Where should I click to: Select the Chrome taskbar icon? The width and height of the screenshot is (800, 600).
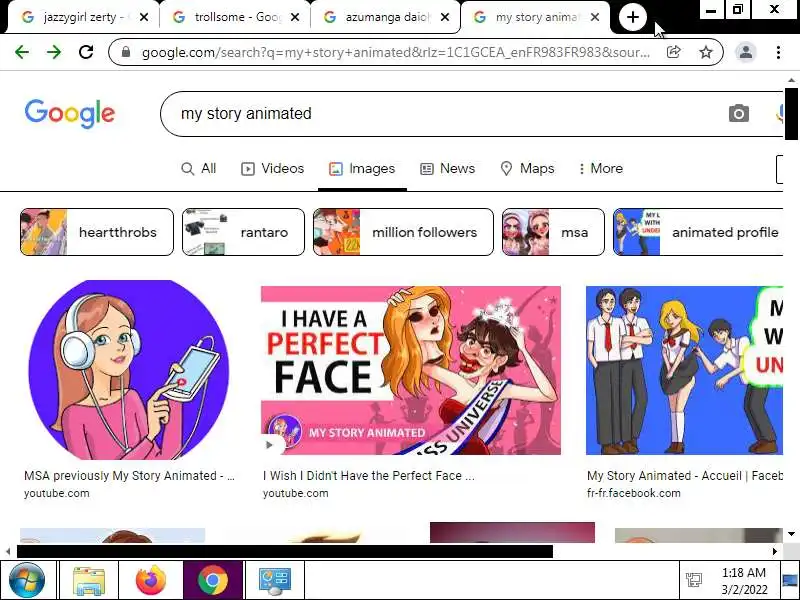pos(213,580)
